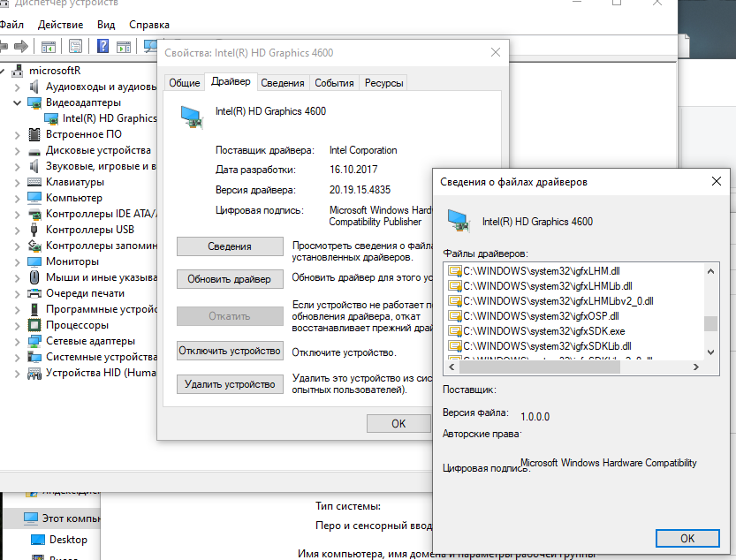Click the certificate icon beside igfxLHMLib.dll
Viewport: 736px width, 560px height.
pos(454,286)
